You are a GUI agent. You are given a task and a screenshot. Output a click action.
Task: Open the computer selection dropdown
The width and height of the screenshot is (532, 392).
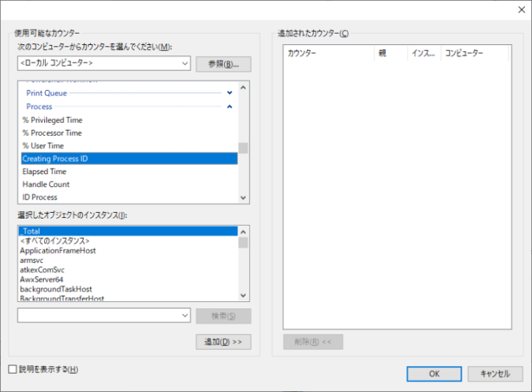[185, 64]
